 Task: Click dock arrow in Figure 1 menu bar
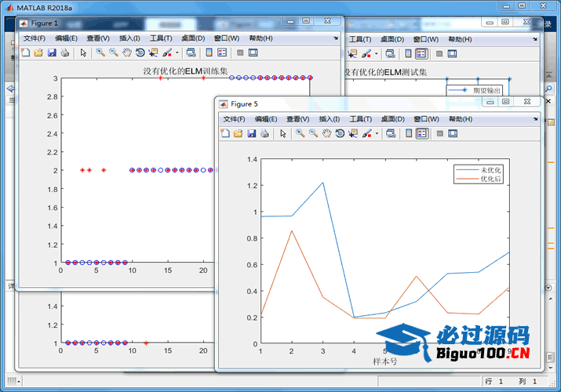336,38
